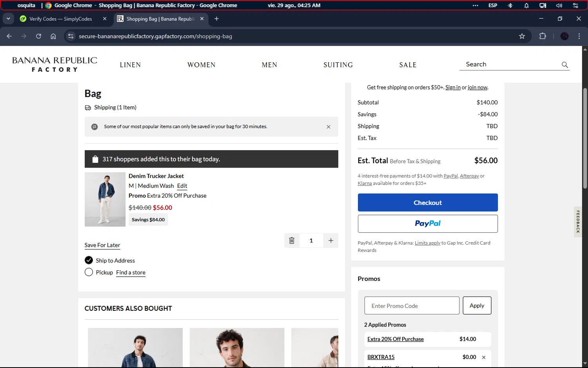Save the jacket for later
The image size is (588, 368).
(x=102, y=245)
